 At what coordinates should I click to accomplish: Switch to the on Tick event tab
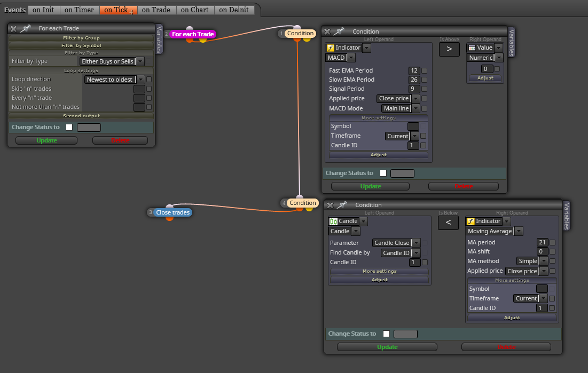point(118,10)
